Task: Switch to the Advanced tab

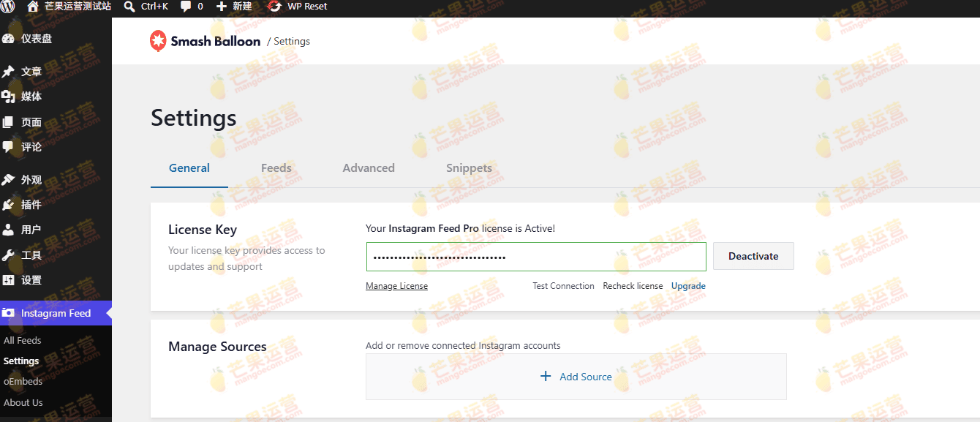Action: [x=369, y=168]
